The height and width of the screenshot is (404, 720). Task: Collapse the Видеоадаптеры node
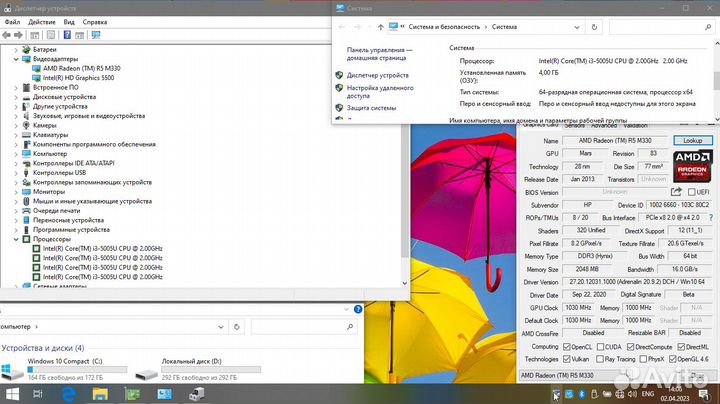16,59
